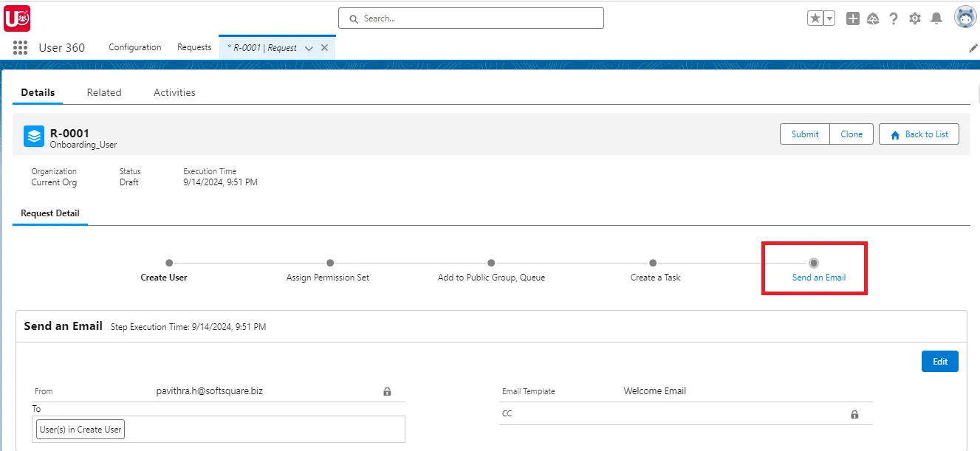Screen dimensions: 980x451
Task: Click the Setup gear icon
Action: [914, 18]
